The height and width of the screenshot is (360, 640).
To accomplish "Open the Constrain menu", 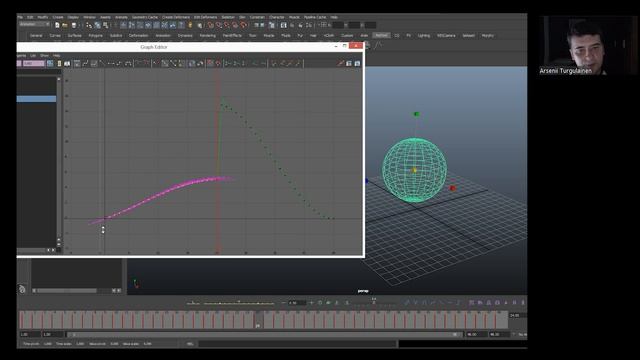I will (257, 17).
